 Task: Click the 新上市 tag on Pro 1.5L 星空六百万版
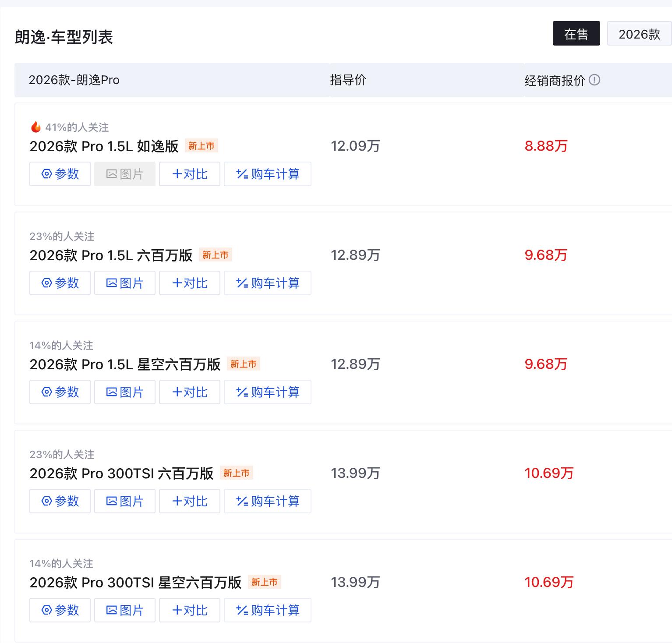[x=243, y=364]
